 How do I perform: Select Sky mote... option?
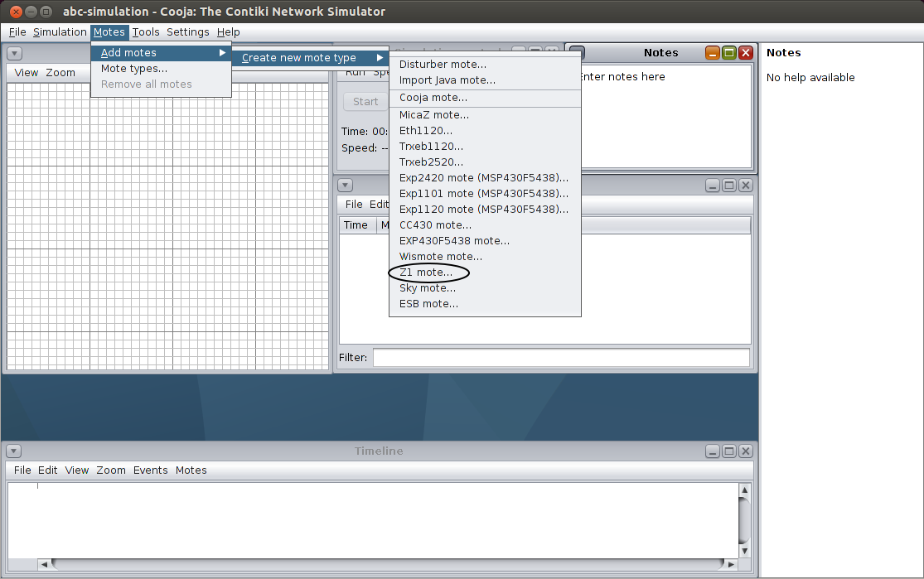[485, 288]
